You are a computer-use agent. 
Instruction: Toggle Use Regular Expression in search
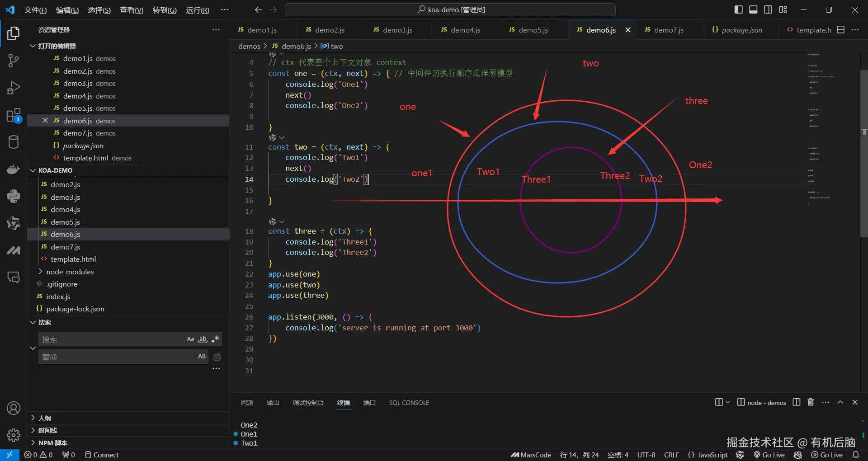point(215,339)
